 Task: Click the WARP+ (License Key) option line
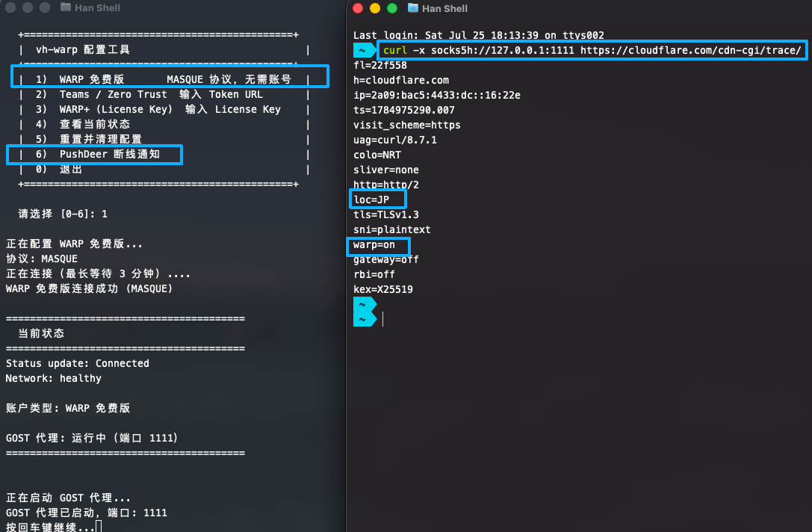pos(164,109)
